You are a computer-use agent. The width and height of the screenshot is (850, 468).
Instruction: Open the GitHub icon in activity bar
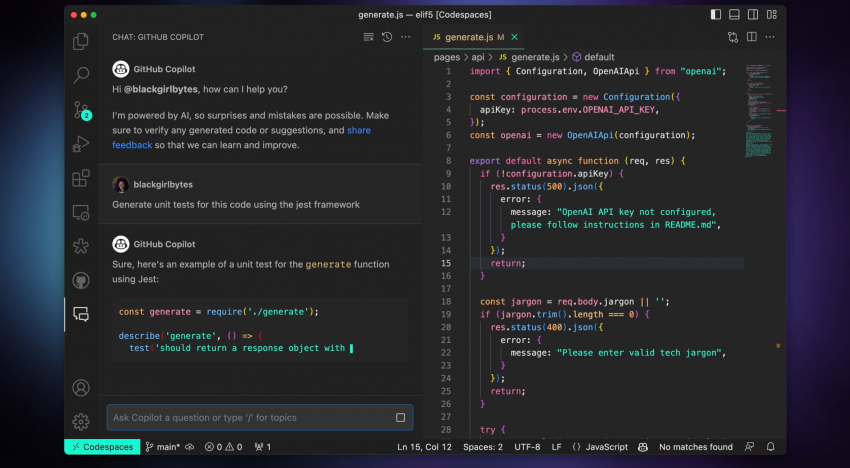[81, 281]
